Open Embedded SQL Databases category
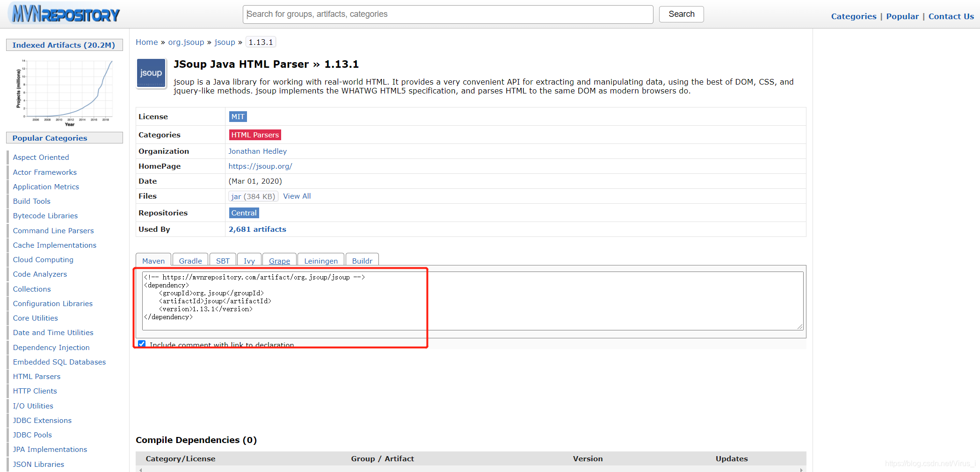This screenshot has height=472, width=980. 59,362
